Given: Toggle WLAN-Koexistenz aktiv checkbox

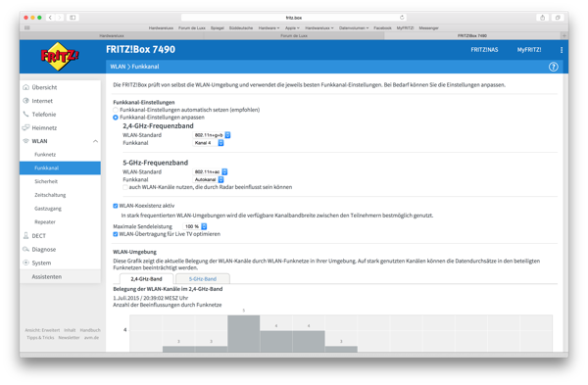Looking at the screenshot, I should pyautogui.click(x=116, y=206).
